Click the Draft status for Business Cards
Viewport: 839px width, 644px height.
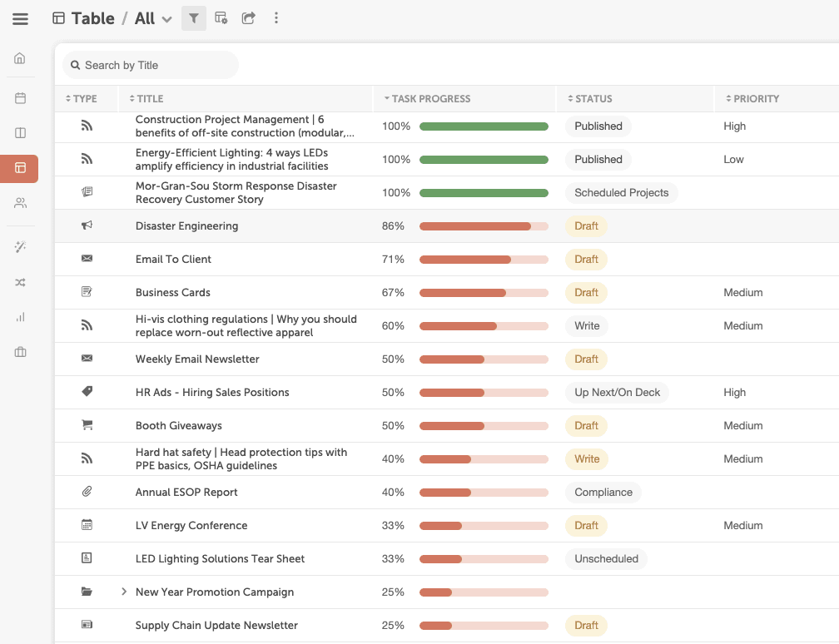point(586,293)
